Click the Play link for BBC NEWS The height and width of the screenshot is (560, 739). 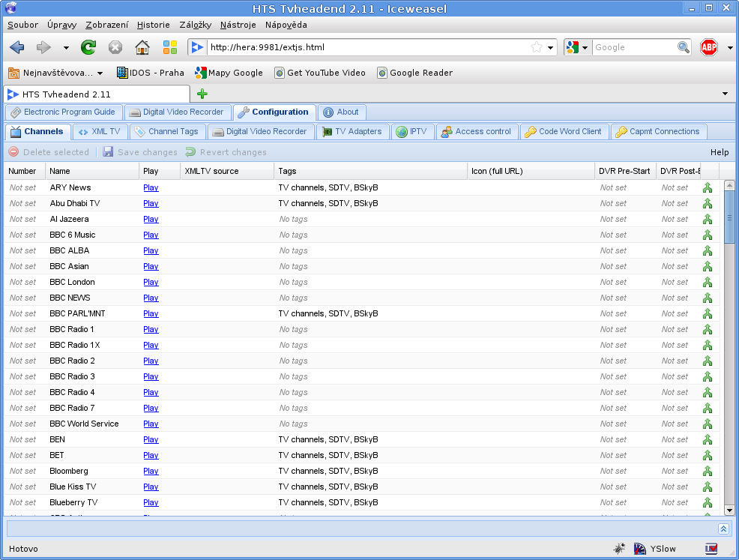151,298
